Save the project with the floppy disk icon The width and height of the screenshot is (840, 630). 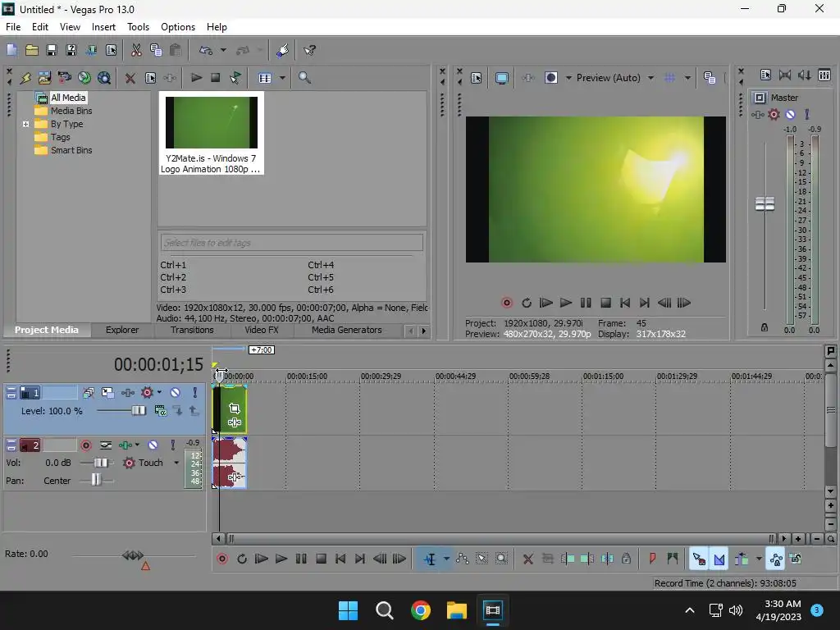[52, 50]
